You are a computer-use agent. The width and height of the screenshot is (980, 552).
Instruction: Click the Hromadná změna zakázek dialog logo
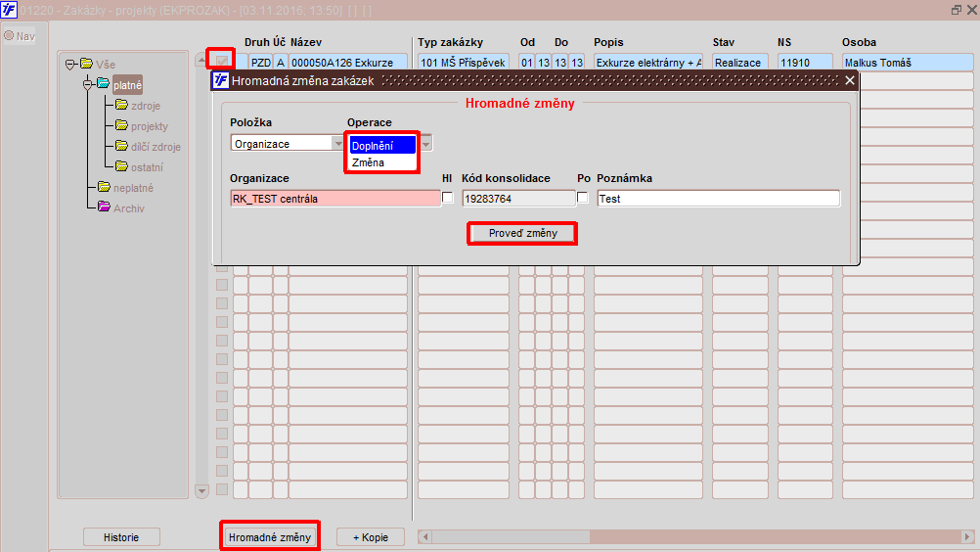[221, 80]
